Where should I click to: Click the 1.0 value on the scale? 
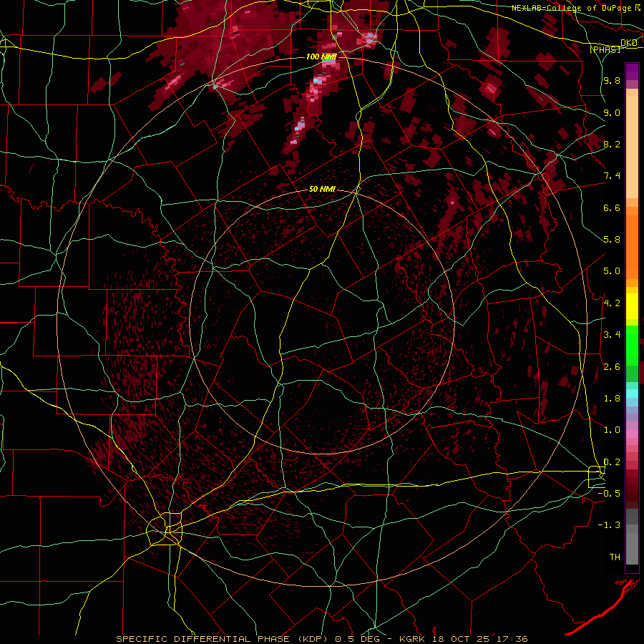(x=612, y=430)
